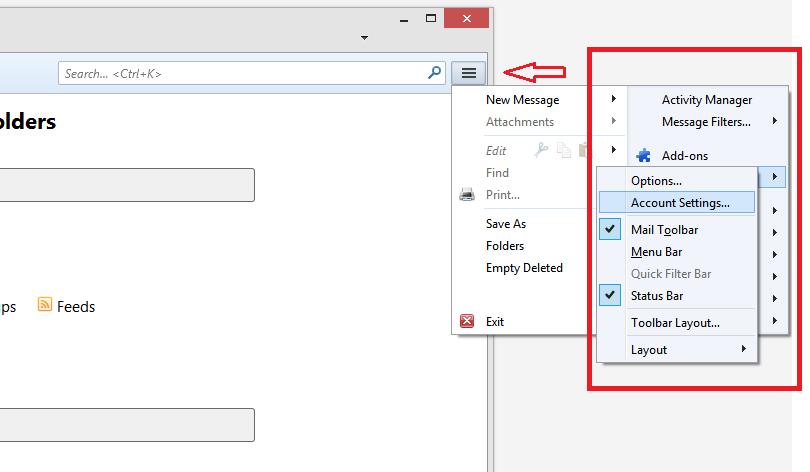Expand the Layout submenu arrow
810x472 pixels.
coord(744,349)
